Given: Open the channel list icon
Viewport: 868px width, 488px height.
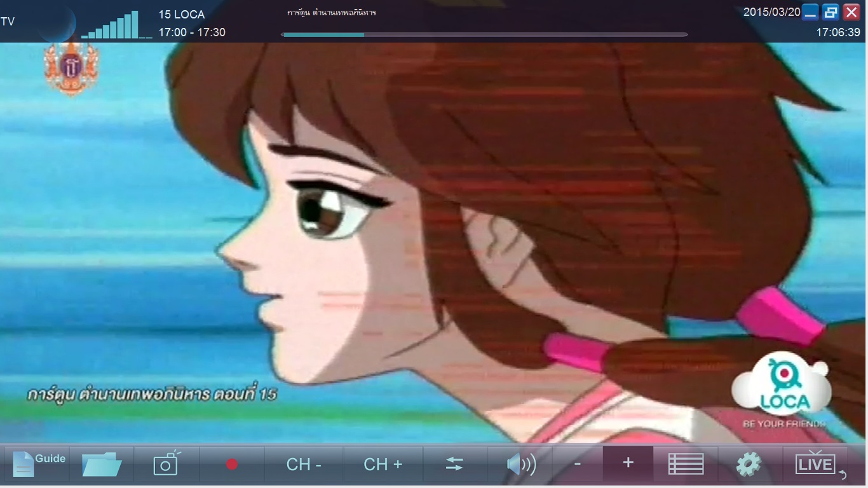Looking at the screenshot, I should (x=686, y=464).
